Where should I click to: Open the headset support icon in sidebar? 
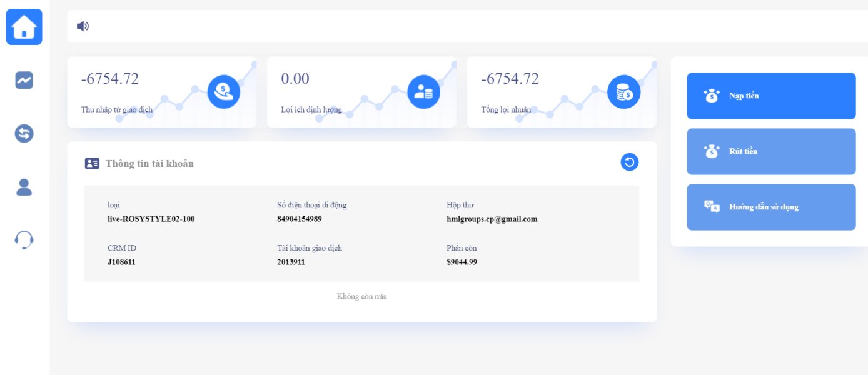[x=24, y=240]
